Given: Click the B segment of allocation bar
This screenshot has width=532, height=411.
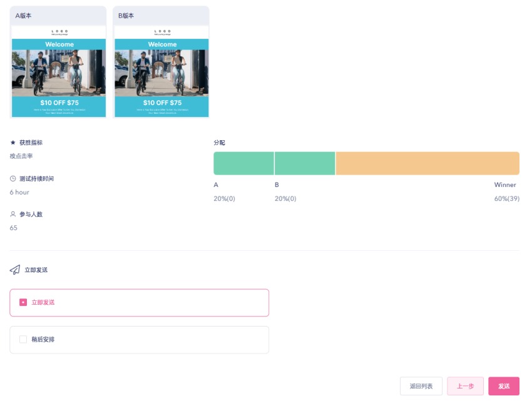Looking at the screenshot, I should coord(305,163).
